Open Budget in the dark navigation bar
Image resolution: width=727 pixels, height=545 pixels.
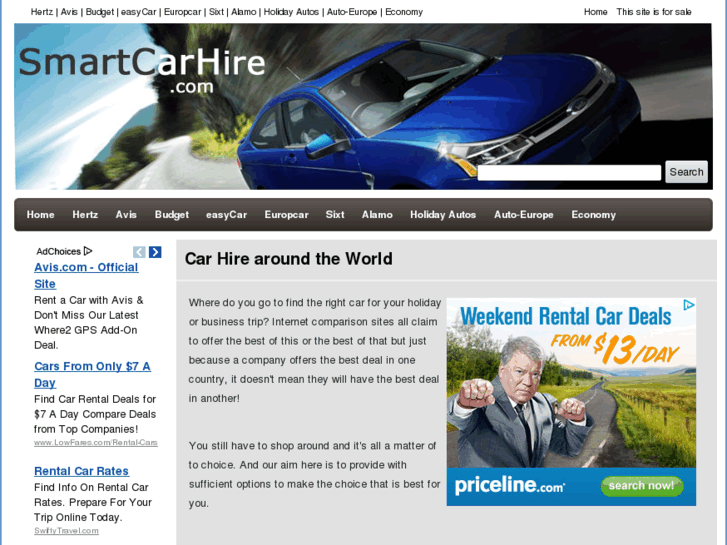tap(172, 215)
